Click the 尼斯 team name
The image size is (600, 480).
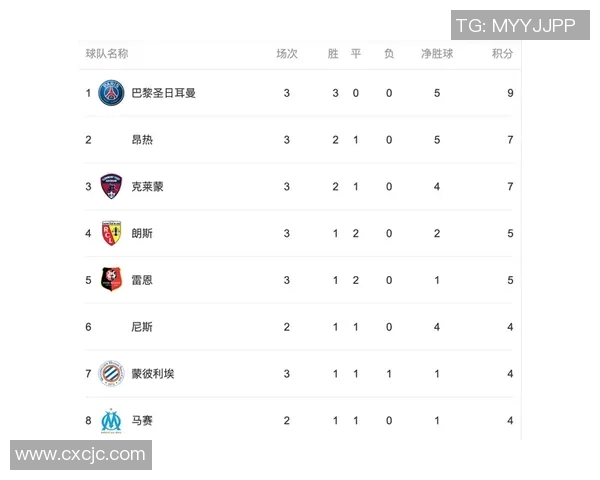(x=142, y=327)
